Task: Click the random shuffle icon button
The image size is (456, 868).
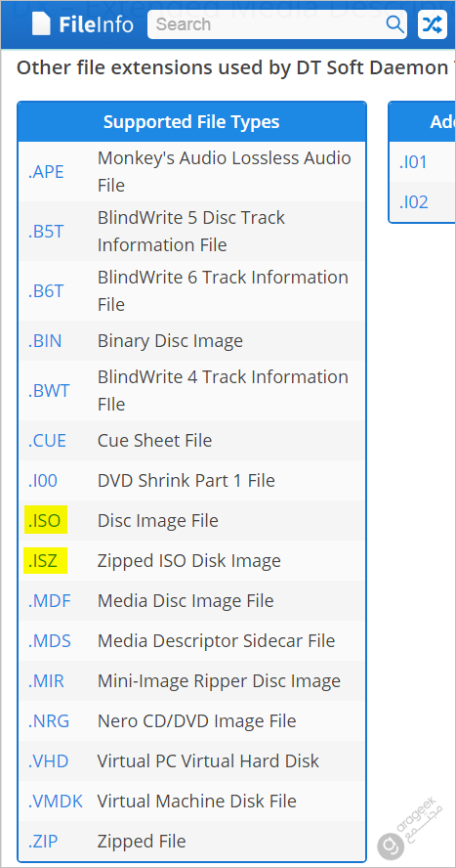Action: 433,24
